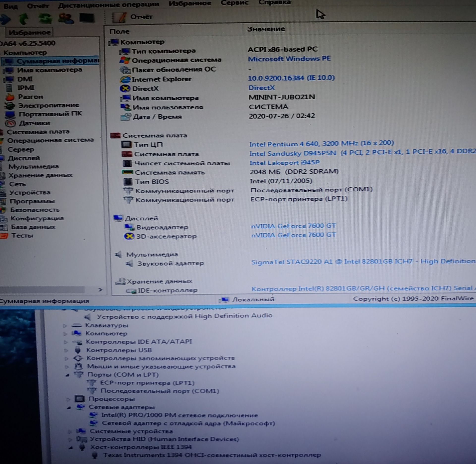Click the Электропитание icon in sidebar

point(10,106)
